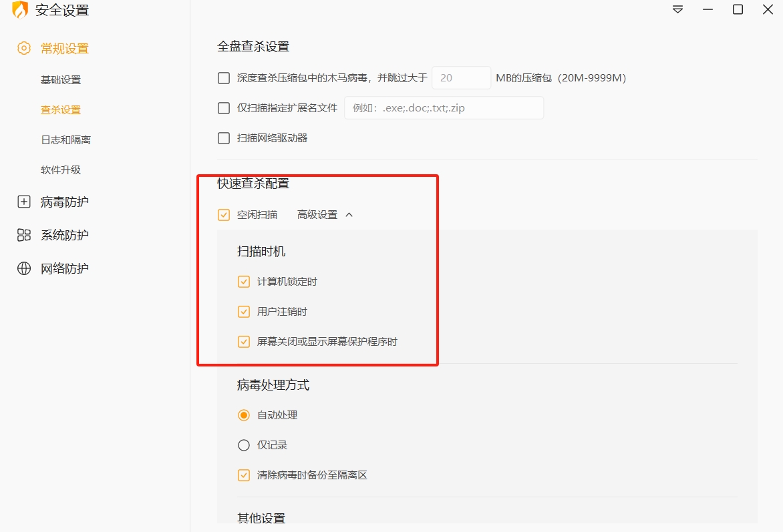The height and width of the screenshot is (532, 783).
Task: Close the 安全设置 window
Action: (768, 9)
